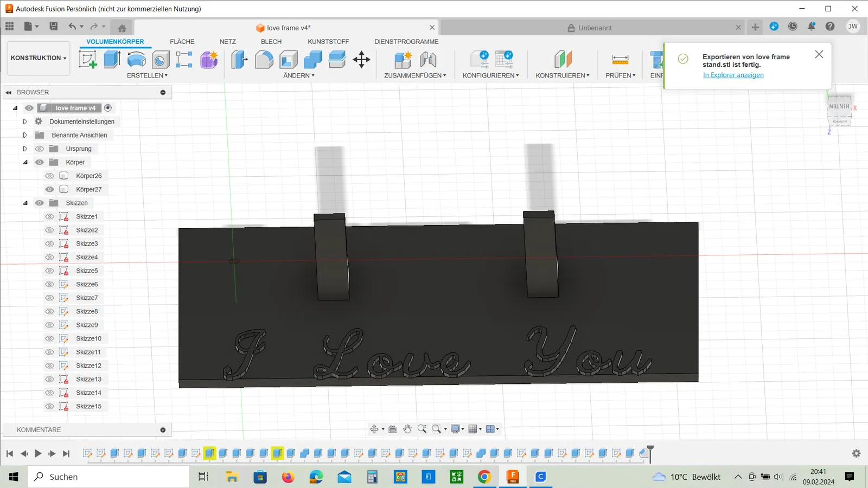Switch to the NETZ tab
Screen dimensions: 868x488
point(228,42)
